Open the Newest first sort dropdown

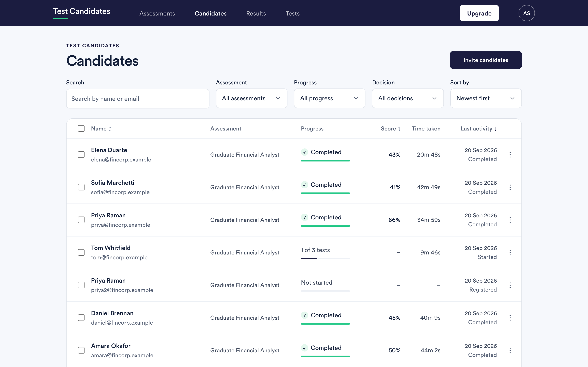[486, 98]
